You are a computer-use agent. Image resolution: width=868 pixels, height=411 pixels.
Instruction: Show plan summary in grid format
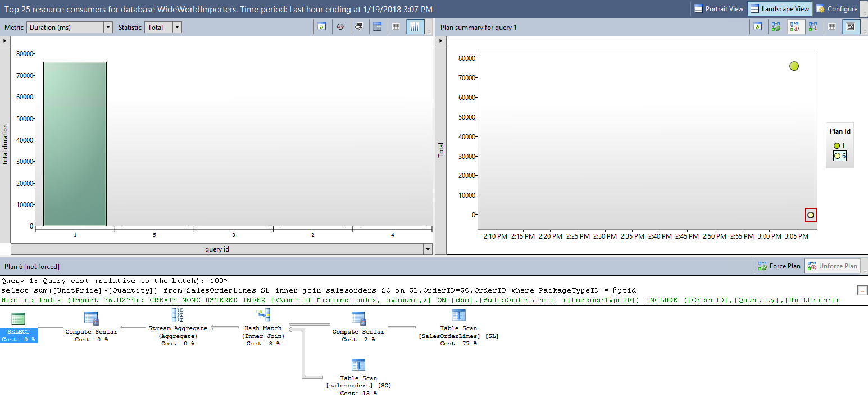point(832,27)
